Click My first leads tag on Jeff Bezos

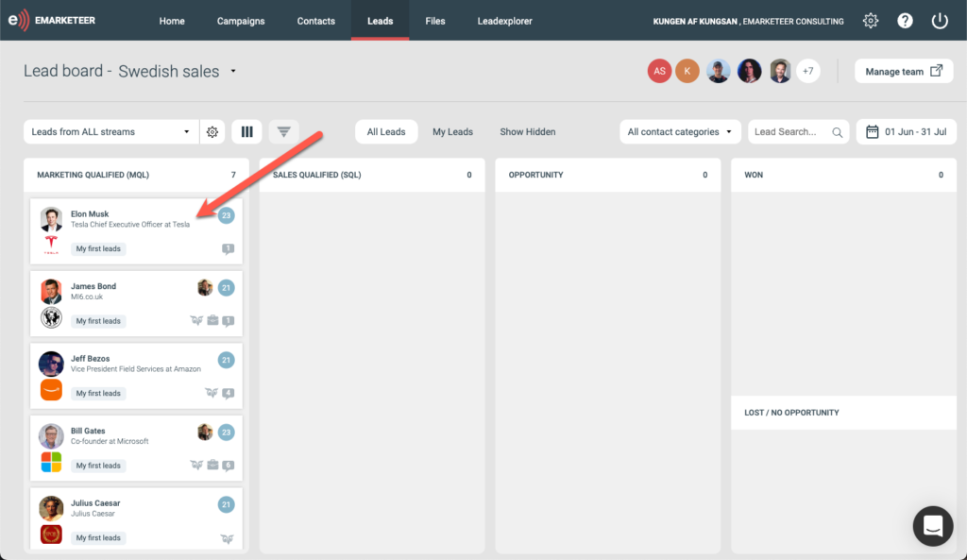coord(98,394)
